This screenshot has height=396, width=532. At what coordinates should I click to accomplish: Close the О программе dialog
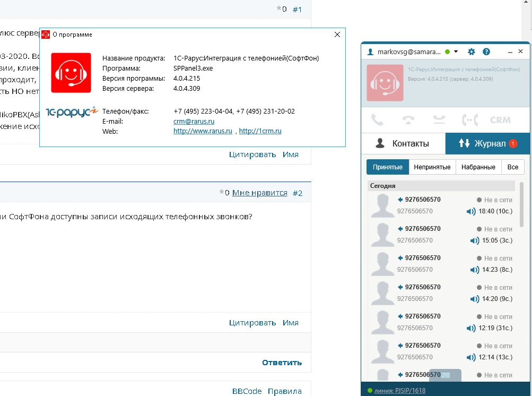coord(337,35)
